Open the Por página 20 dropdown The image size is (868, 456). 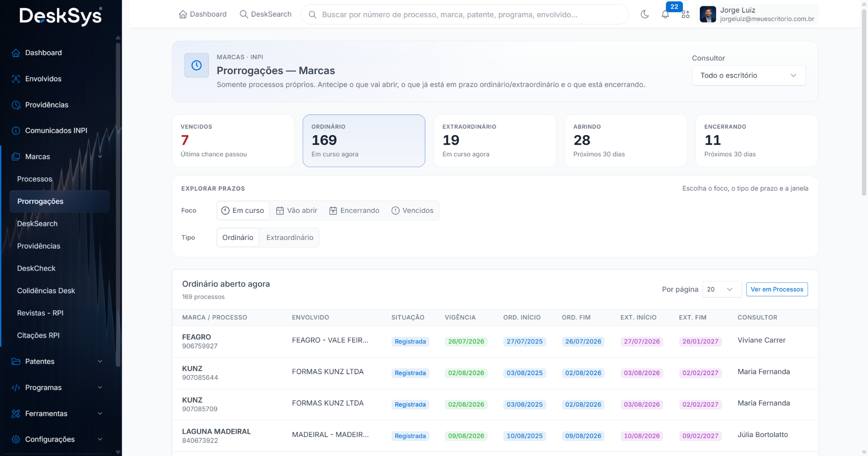coord(722,289)
